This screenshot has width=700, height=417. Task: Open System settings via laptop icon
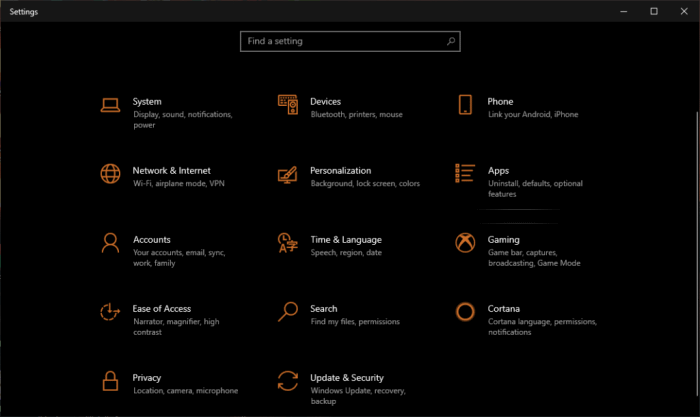point(110,105)
